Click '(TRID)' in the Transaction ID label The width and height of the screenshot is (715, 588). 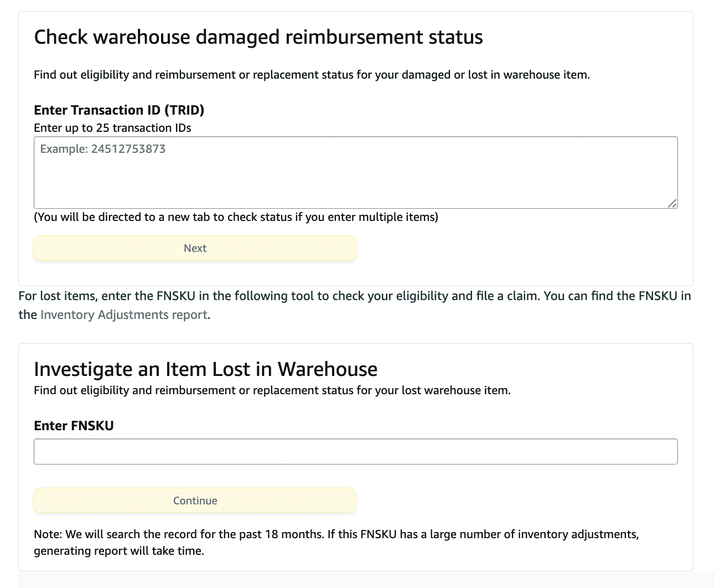coord(184,110)
